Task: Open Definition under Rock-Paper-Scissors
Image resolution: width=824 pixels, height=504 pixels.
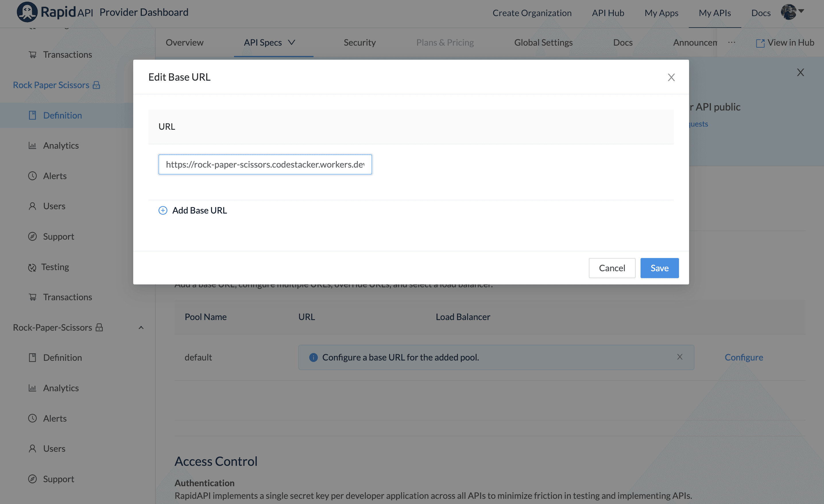Action: tap(63, 358)
